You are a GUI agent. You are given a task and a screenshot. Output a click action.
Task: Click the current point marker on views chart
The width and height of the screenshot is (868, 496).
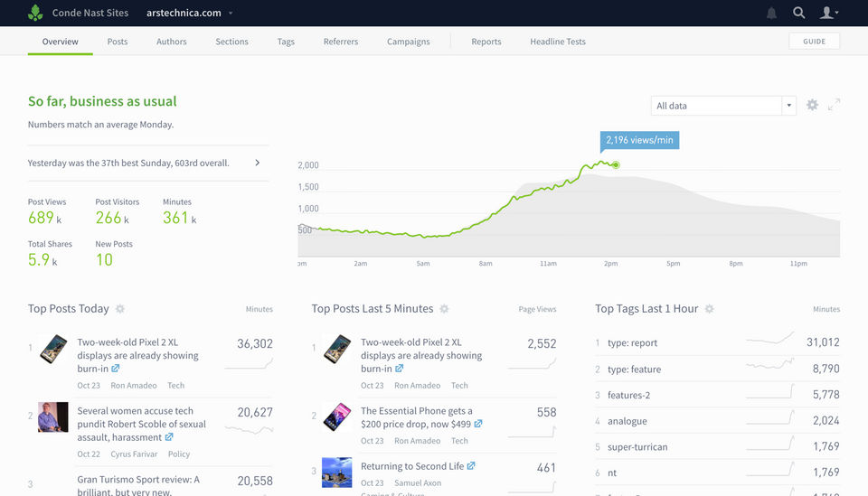(x=616, y=164)
